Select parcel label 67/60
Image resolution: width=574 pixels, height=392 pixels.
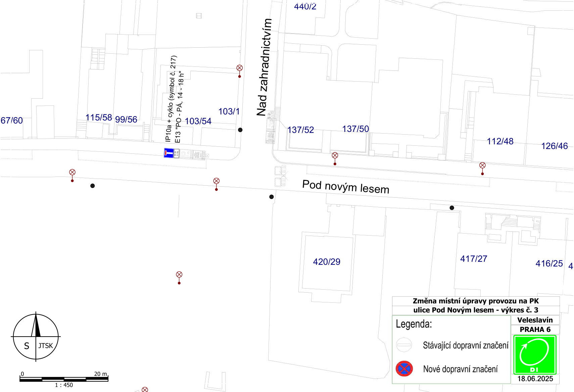pos(12,120)
